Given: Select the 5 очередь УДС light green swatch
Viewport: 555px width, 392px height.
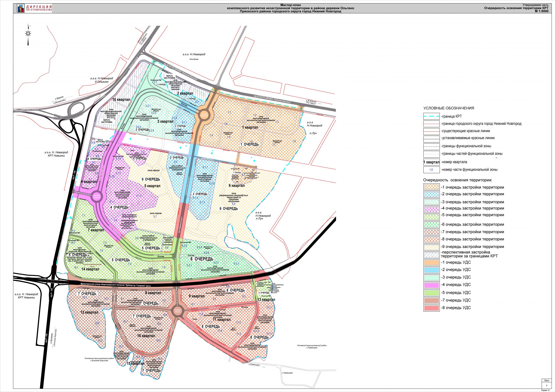Looking at the screenshot, I should click(x=431, y=293).
